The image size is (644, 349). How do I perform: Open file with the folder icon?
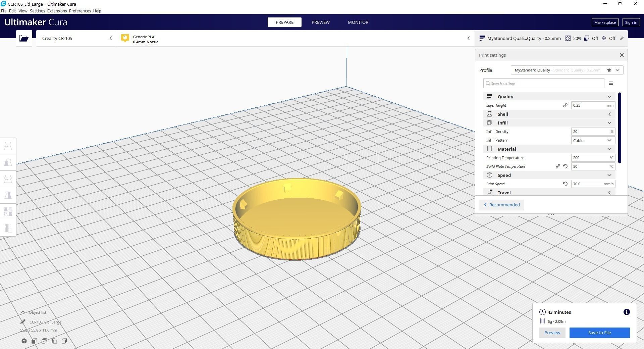pyautogui.click(x=24, y=38)
